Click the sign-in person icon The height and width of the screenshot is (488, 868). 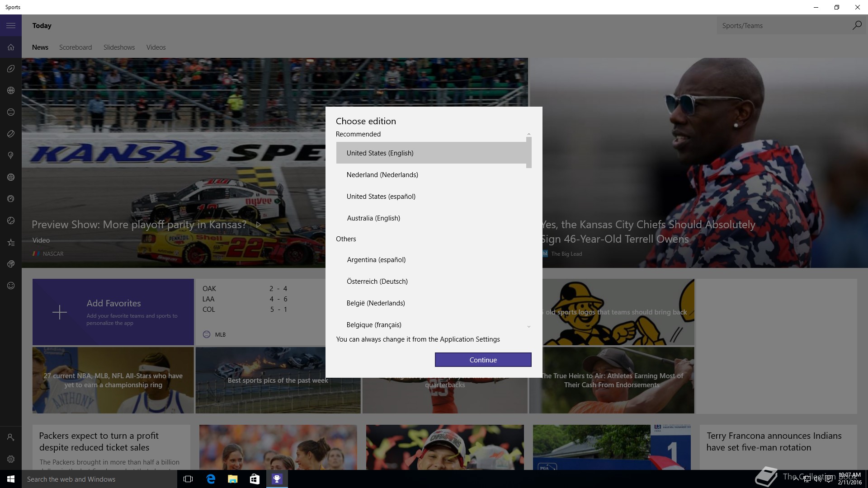coord(11,437)
